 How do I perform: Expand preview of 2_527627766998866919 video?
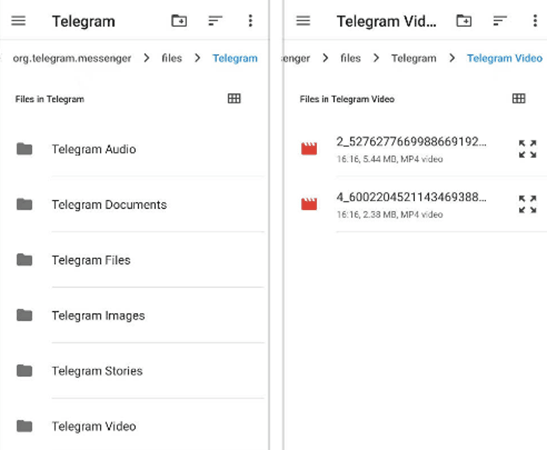click(527, 149)
